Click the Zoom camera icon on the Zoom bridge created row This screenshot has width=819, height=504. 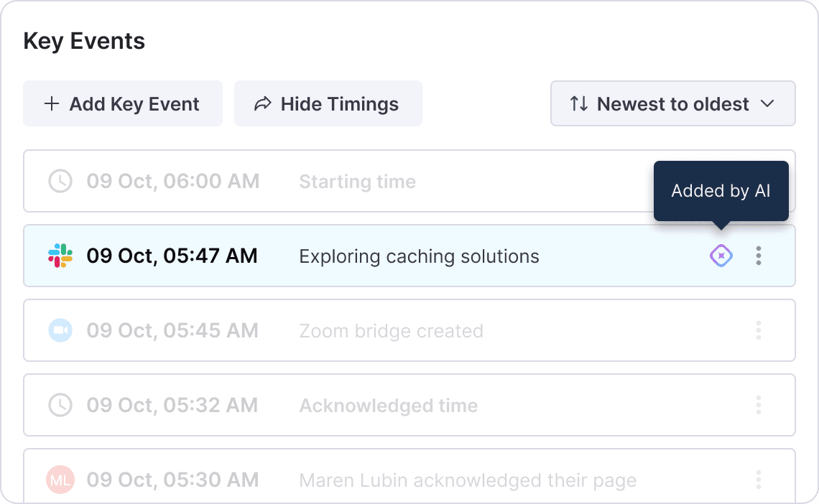point(60,330)
